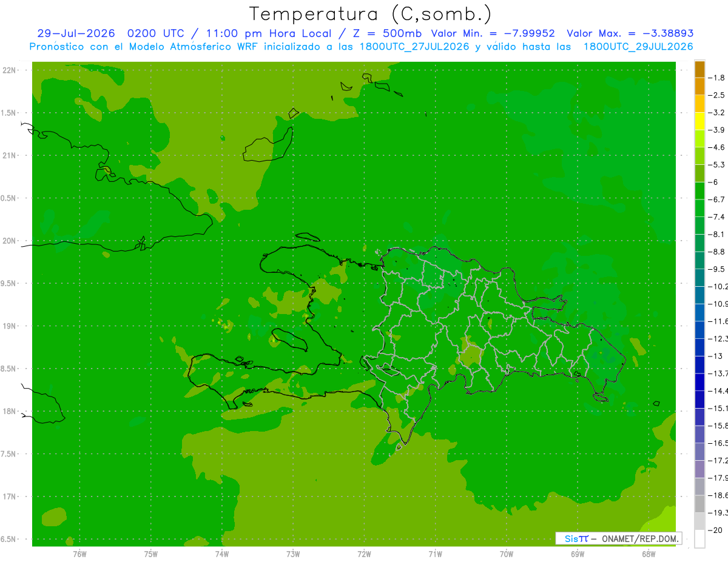Click the '-4.6' color scale value
728x562 pixels.
(717, 147)
